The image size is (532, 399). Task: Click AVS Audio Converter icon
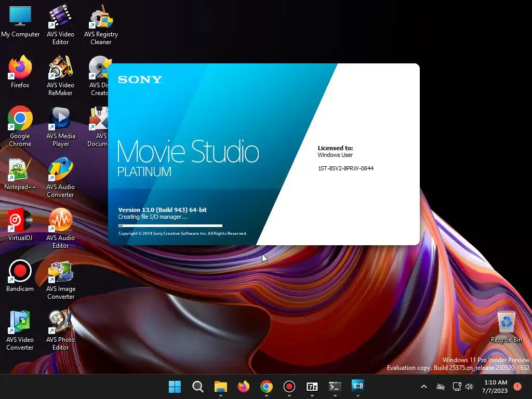[x=60, y=178]
